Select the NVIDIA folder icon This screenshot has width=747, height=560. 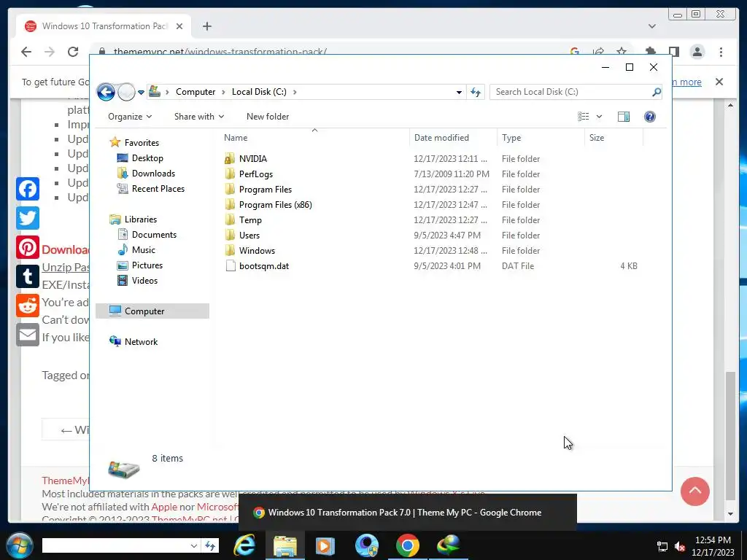click(x=230, y=158)
